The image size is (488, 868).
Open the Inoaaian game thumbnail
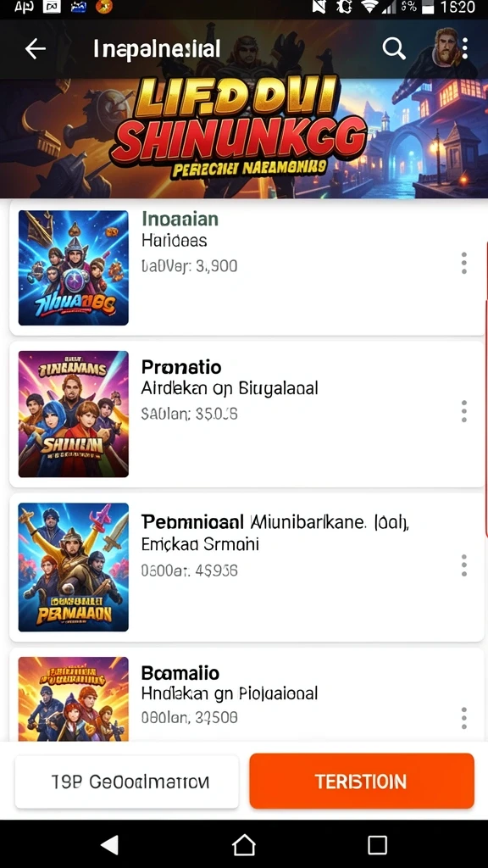pos(74,267)
